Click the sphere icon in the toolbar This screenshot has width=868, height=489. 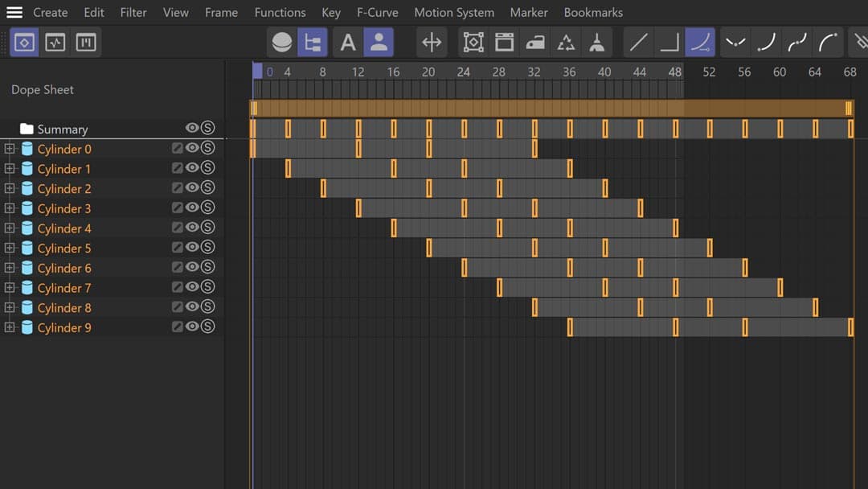281,43
